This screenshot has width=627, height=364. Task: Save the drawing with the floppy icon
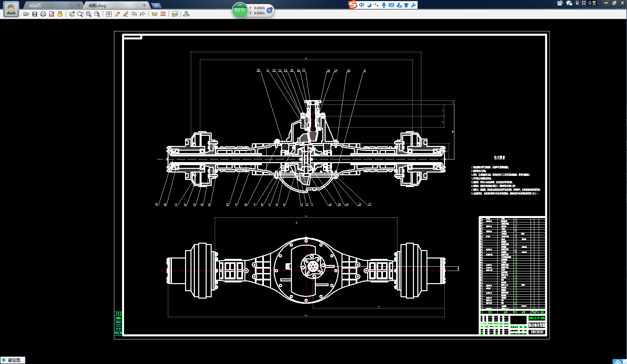click(x=35, y=14)
